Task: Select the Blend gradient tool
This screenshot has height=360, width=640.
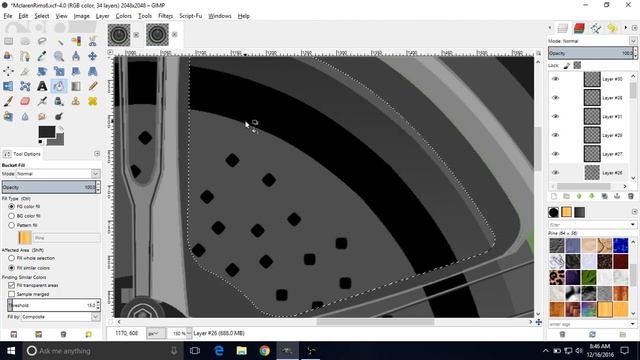Action: tap(76, 86)
